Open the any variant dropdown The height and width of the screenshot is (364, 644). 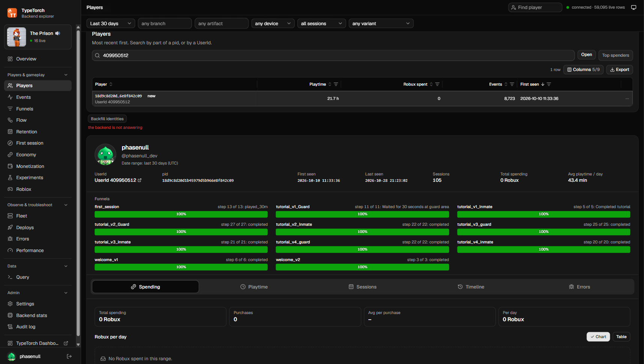(381, 24)
